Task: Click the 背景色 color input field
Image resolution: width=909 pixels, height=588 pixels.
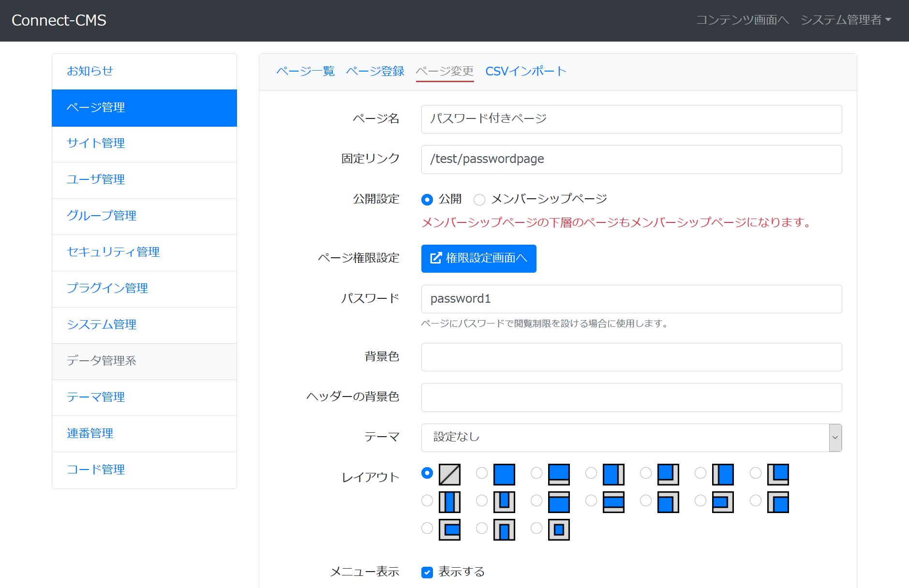Action: tap(631, 357)
